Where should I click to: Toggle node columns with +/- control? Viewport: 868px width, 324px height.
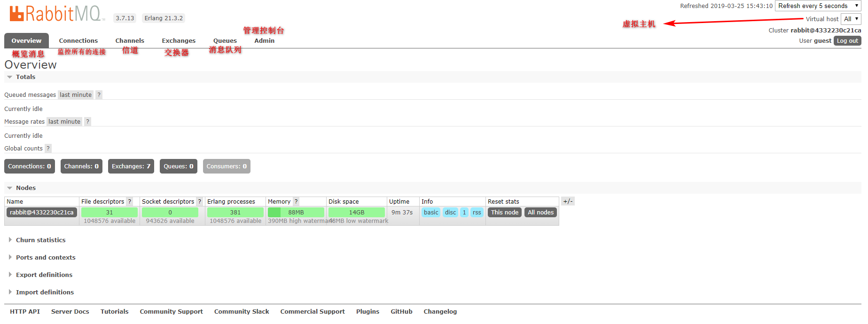pos(568,201)
